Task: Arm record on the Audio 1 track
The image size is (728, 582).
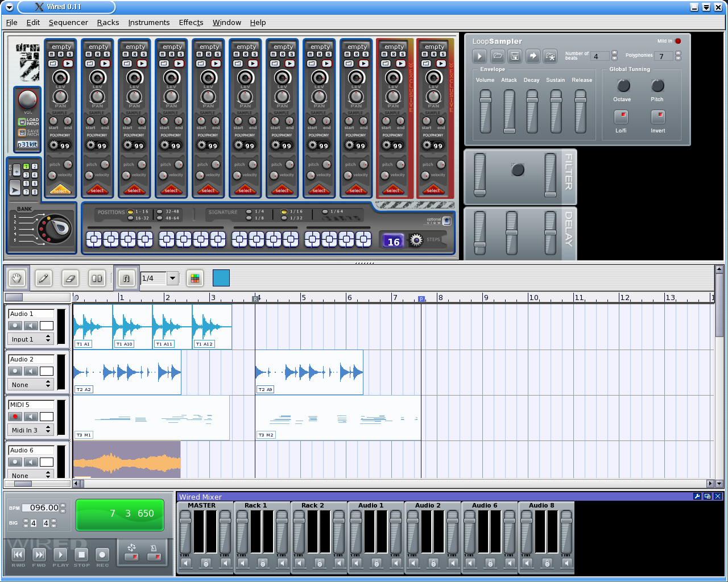Action: pyautogui.click(x=15, y=326)
